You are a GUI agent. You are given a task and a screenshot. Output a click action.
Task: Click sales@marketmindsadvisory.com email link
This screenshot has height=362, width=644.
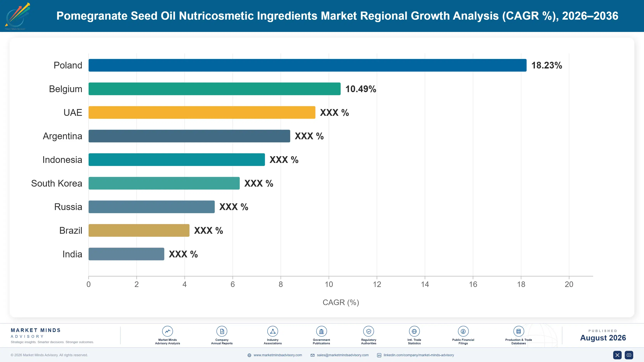[342, 355]
